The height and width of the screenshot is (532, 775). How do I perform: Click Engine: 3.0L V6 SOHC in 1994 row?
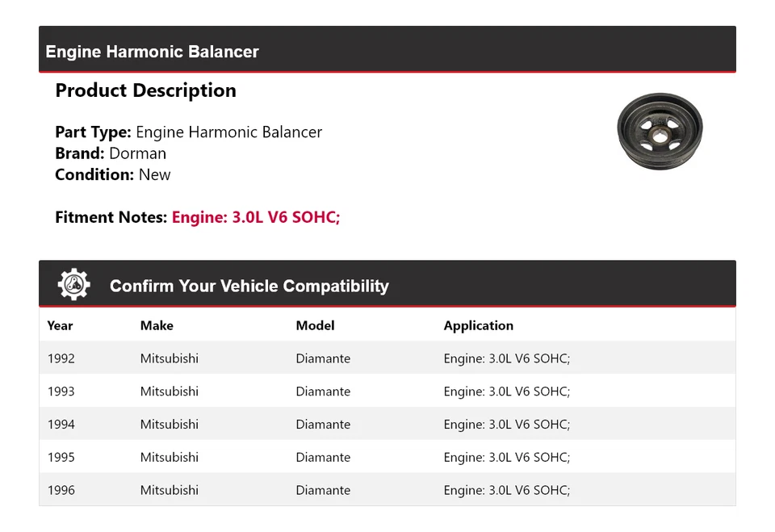(507, 424)
